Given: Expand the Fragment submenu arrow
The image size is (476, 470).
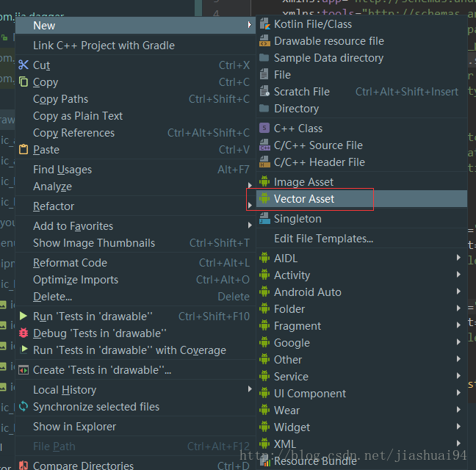Looking at the screenshot, I should 458,325.
